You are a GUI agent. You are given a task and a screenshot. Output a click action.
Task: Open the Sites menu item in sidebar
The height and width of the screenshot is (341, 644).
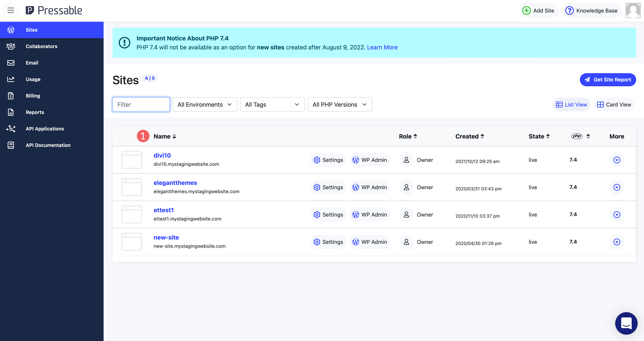(x=32, y=29)
